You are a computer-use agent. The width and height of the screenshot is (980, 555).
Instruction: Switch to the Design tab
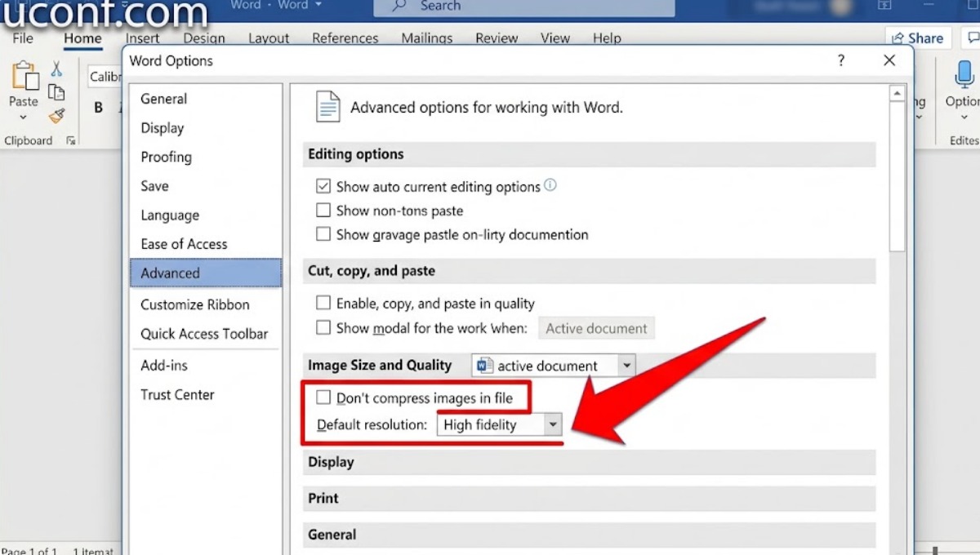click(203, 38)
